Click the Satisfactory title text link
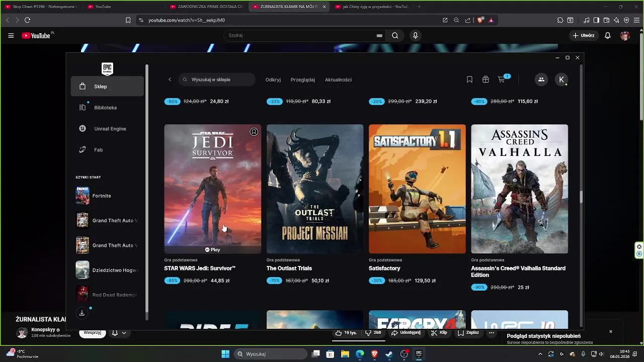The width and height of the screenshot is (644, 362). coord(384,268)
